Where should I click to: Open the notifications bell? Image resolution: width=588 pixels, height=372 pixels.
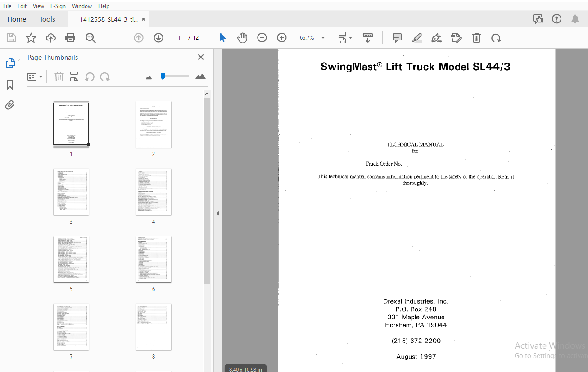point(575,19)
